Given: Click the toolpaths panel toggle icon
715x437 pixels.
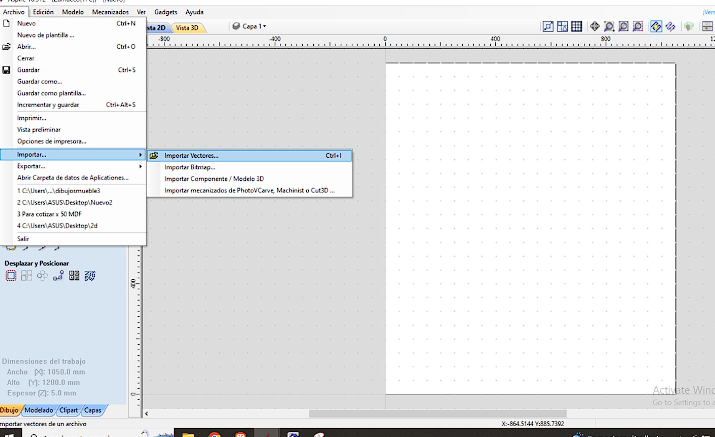Looking at the screenshot, I should [x=707, y=26].
